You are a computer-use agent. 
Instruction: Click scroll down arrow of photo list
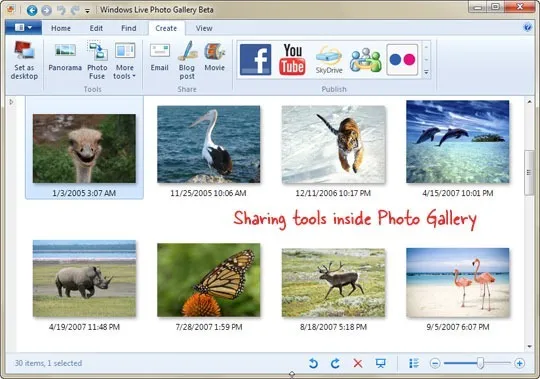[x=529, y=347]
